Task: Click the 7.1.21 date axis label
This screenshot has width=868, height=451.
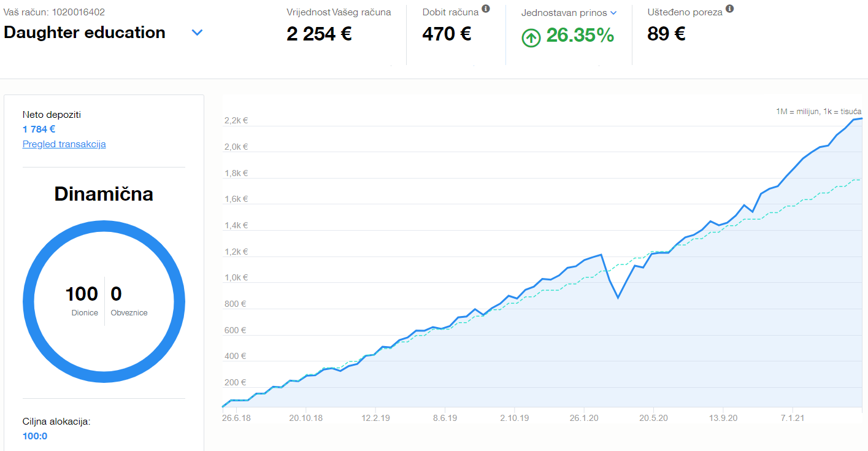Action: point(793,418)
